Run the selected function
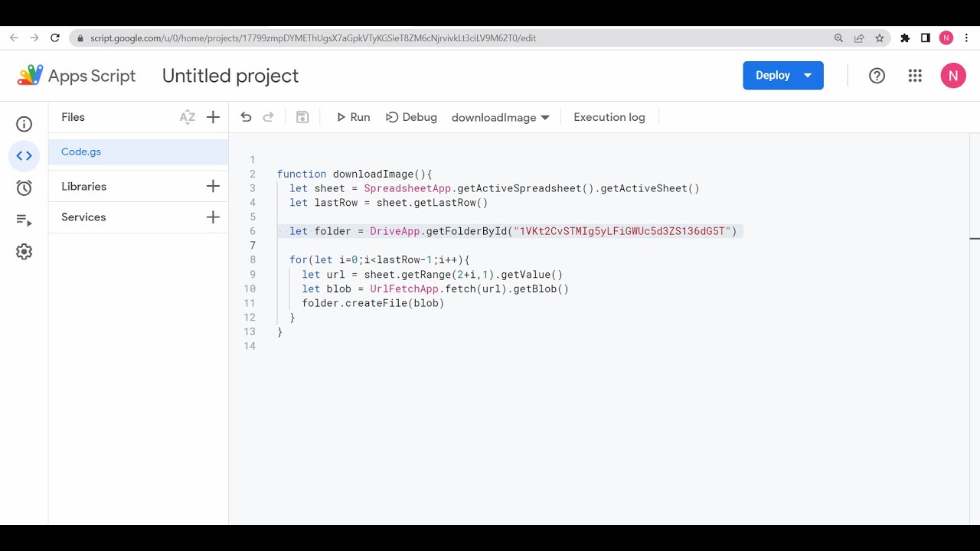This screenshot has height=551, width=980. (353, 117)
